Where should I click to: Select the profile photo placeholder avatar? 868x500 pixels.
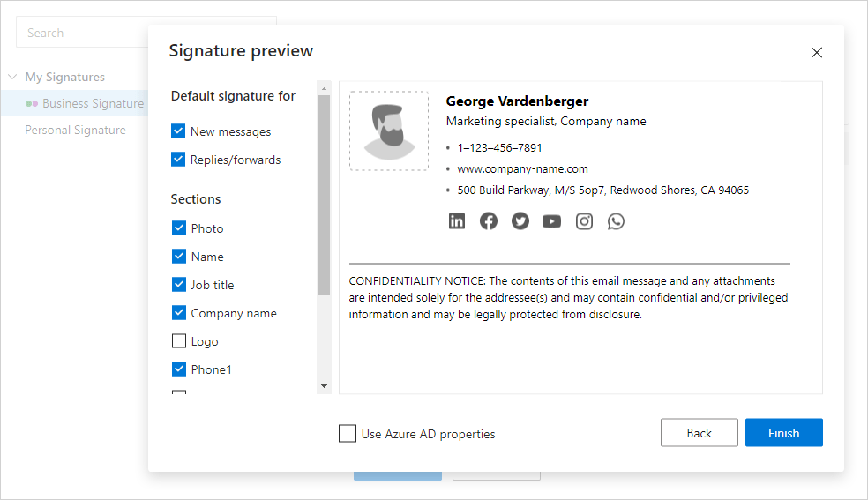pos(389,131)
